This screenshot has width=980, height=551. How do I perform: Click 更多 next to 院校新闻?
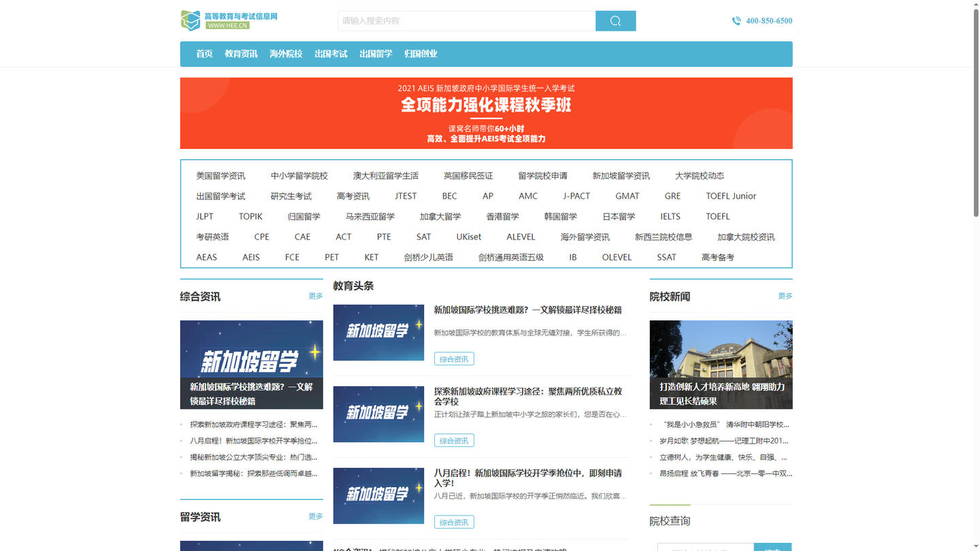pos(785,296)
